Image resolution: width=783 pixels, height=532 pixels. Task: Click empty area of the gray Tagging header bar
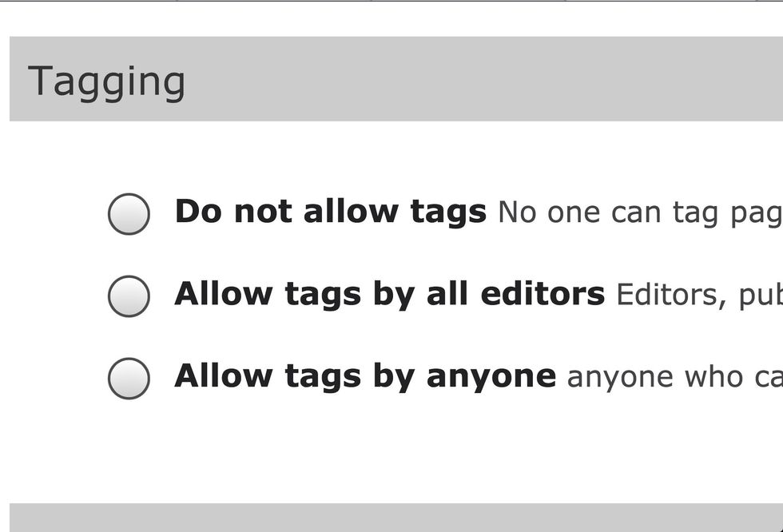[x=479, y=79]
